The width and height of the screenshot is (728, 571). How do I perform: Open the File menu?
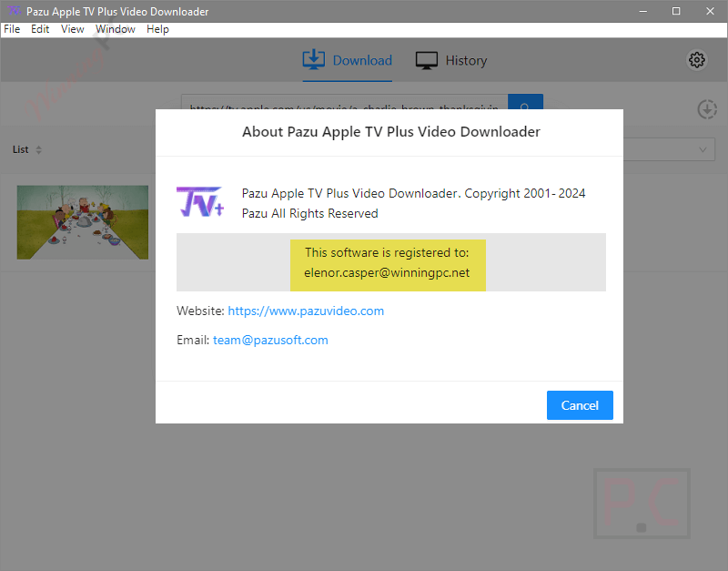click(x=12, y=29)
